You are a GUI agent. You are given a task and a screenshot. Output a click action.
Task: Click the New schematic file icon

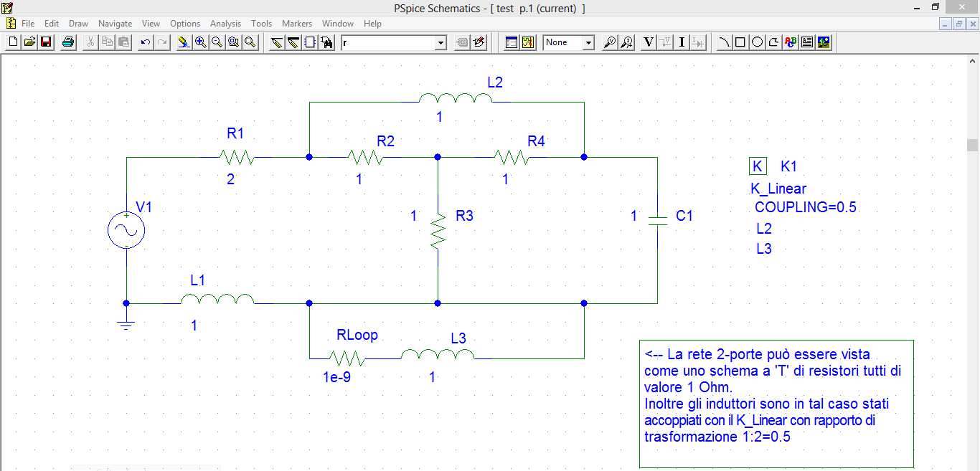click(x=13, y=42)
